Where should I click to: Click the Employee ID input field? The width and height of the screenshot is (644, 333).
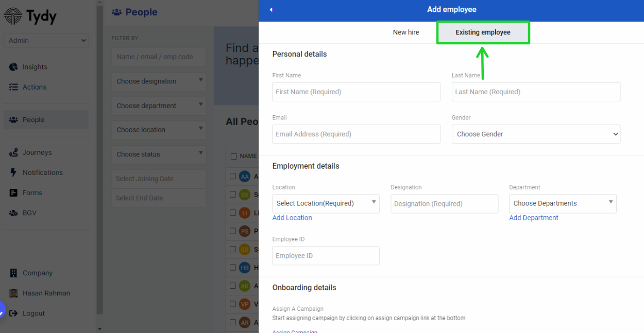pos(326,256)
